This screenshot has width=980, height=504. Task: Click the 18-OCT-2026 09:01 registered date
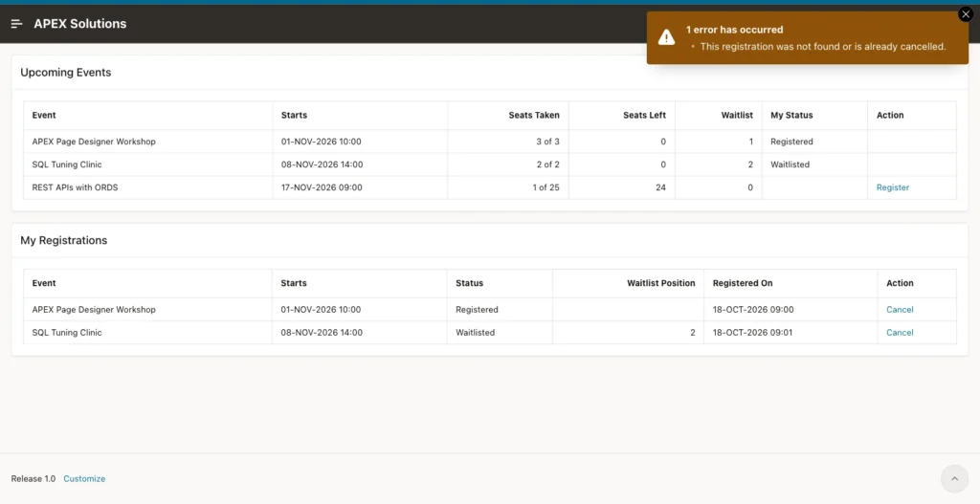tap(752, 333)
